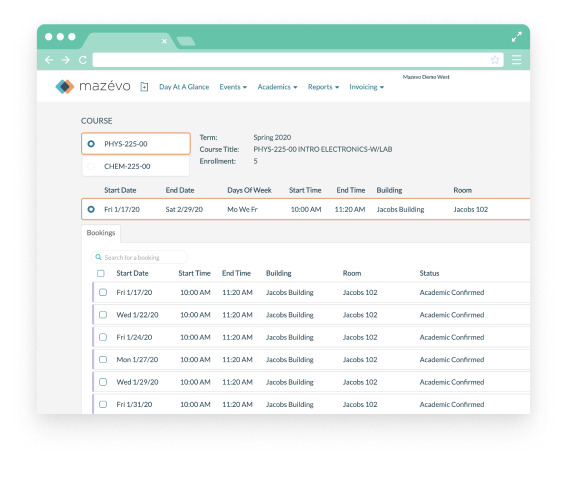This screenshot has width=565, height=485.
Task: Click the Search for a booking field
Action: (x=139, y=257)
